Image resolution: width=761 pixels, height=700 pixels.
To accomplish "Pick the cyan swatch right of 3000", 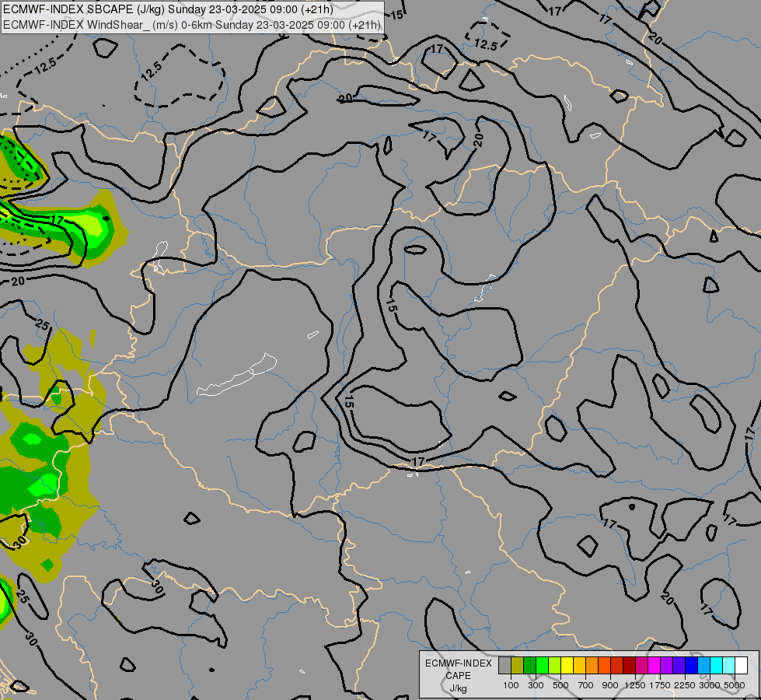I will coord(717,665).
